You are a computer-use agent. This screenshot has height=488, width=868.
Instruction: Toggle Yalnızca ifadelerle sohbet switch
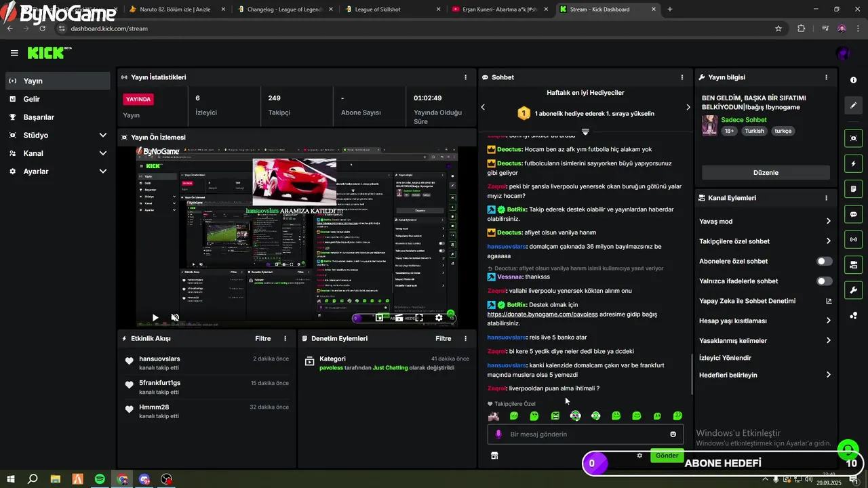click(x=824, y=281)
